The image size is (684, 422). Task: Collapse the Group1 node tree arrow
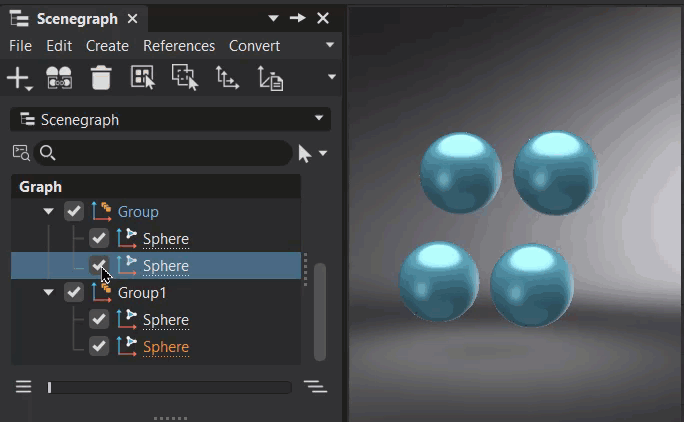coord(48,292)
